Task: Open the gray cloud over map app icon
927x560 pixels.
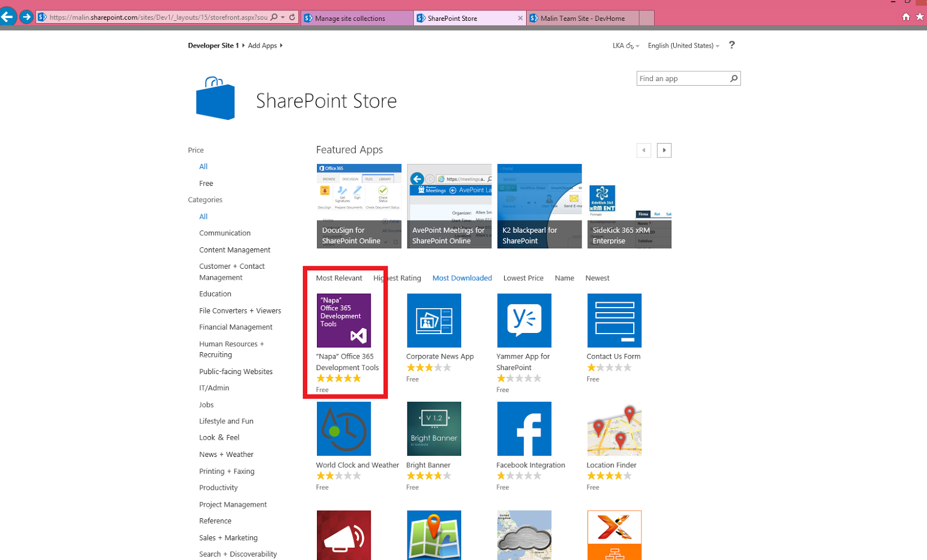Action: pyautogui.click(x=524, y=535)
